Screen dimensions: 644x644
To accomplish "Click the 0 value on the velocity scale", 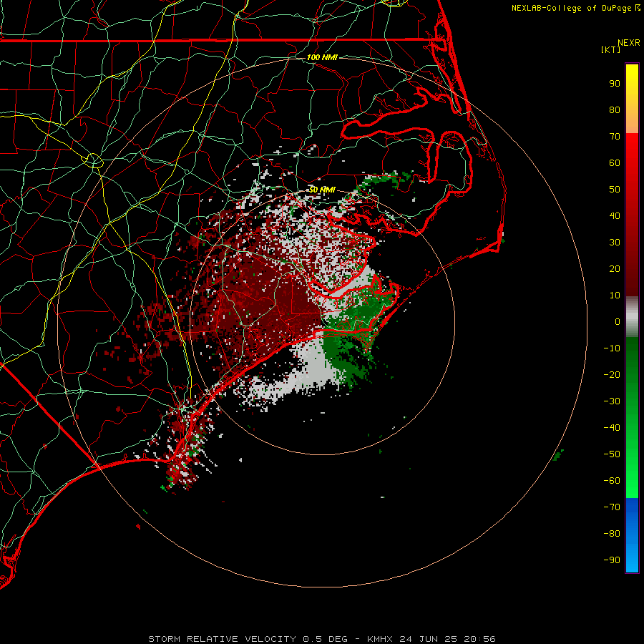I will 618,321.
